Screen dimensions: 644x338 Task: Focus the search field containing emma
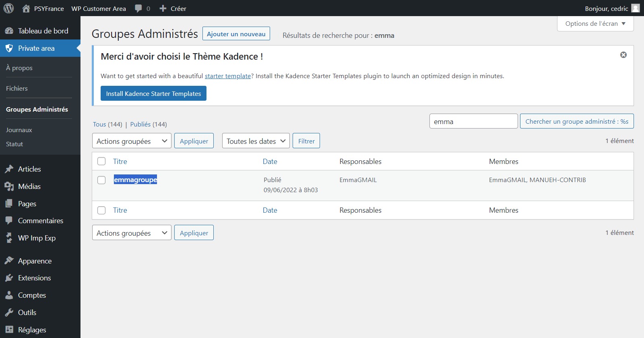coord(473,121)
